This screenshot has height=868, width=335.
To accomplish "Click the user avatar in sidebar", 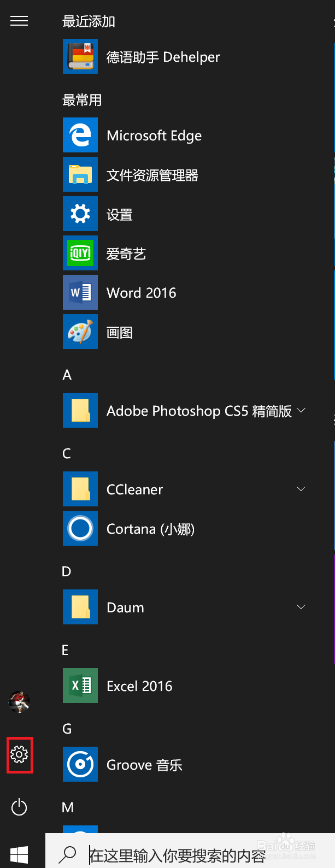I will [19, 702].
